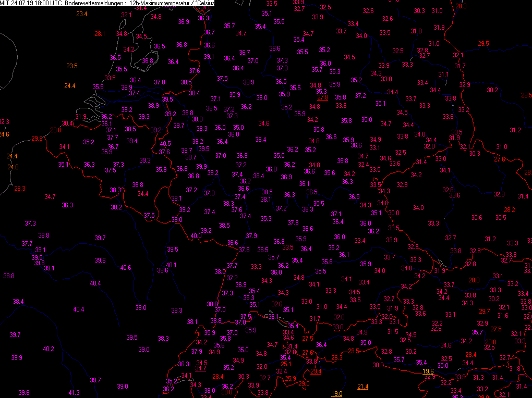Click the underlined 25.1 temperature value
The width and height of the screenshot is (532, 398).
click(286, 364)
